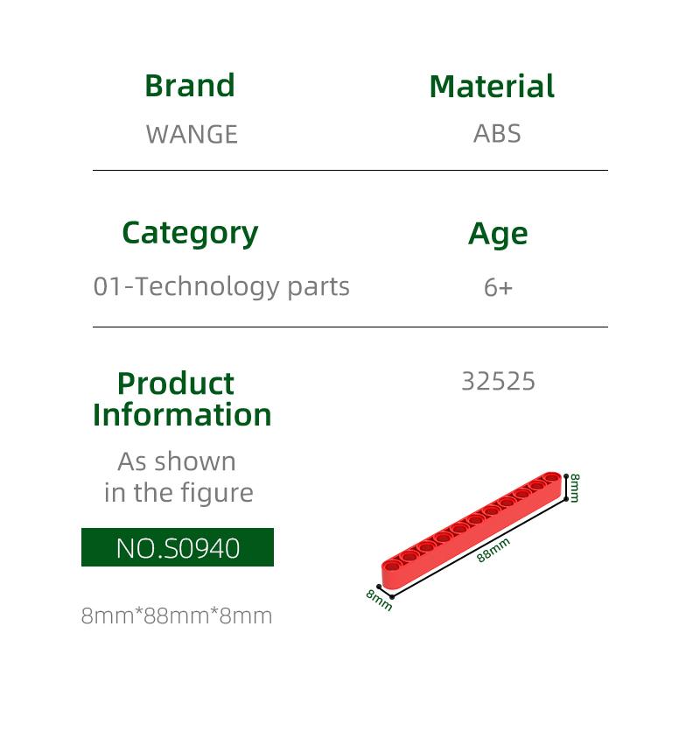Select the ABS material value

[497, 133]
